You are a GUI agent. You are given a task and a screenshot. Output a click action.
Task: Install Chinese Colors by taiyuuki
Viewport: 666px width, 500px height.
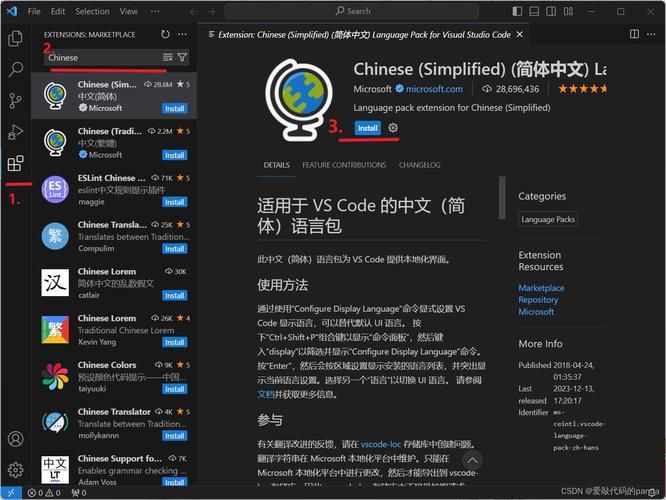click(x=175, y=389)
